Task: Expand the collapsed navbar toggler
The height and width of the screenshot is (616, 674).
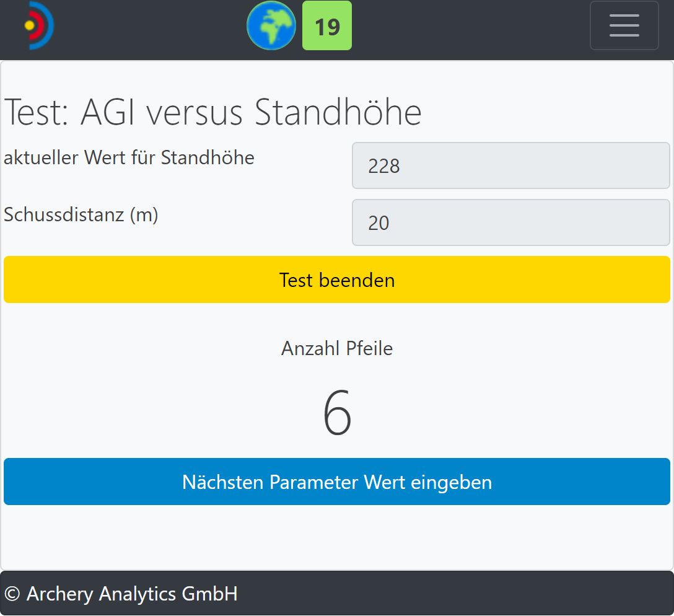Action: tap(624, 26)
